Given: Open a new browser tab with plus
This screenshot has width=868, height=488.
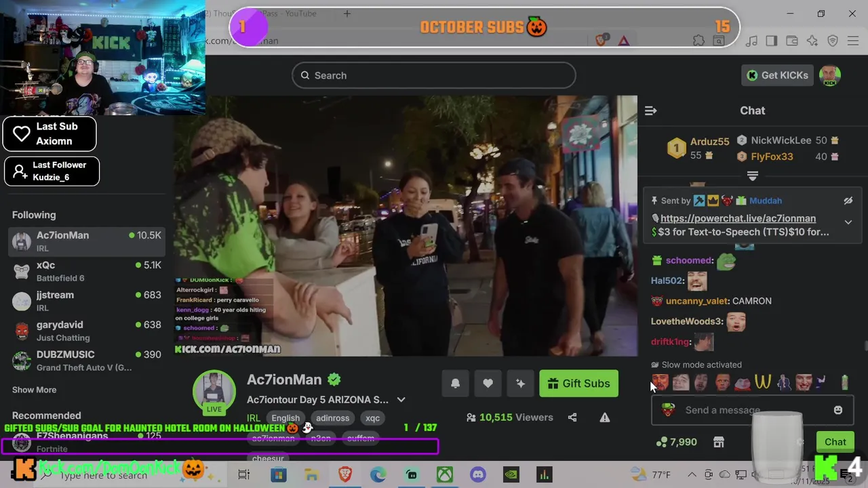Looking at the screenshot, I should [347, 14].
